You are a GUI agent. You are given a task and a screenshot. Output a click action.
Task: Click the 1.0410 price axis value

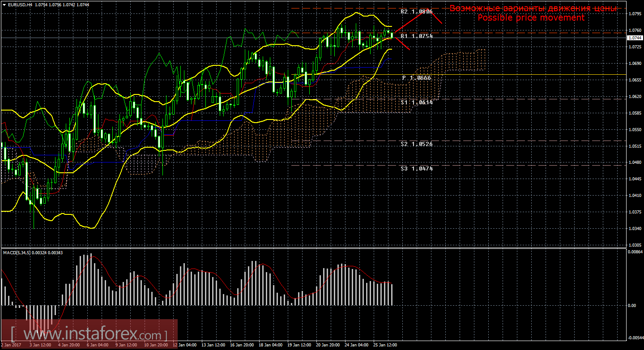[x=635, y=196]
